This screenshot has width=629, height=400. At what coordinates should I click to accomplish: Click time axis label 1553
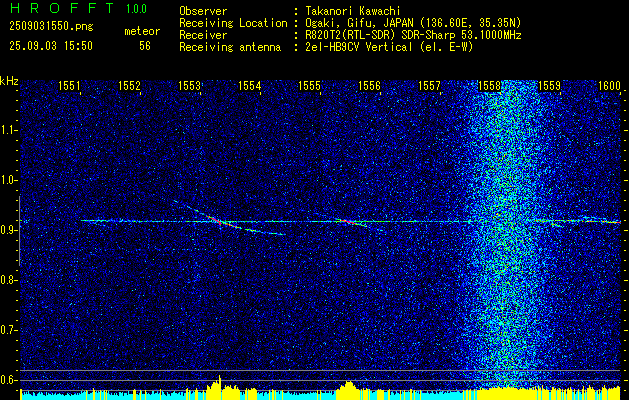[x=189, y=85]
